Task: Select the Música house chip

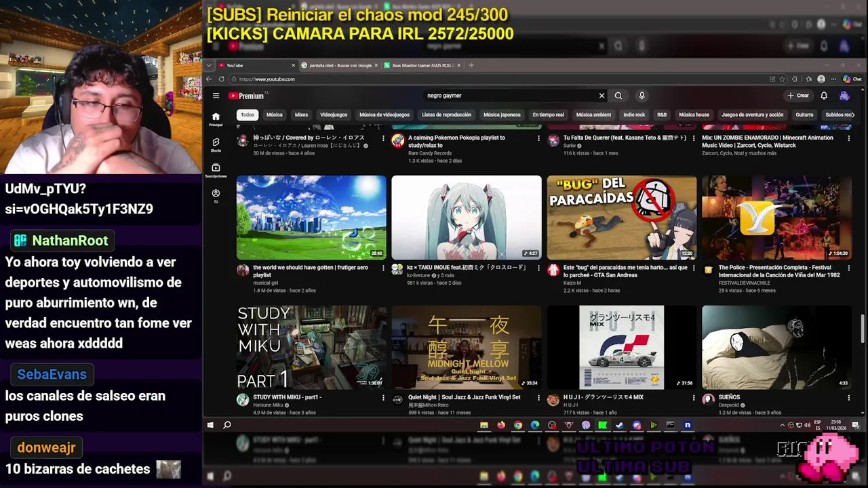Action: 694,115
